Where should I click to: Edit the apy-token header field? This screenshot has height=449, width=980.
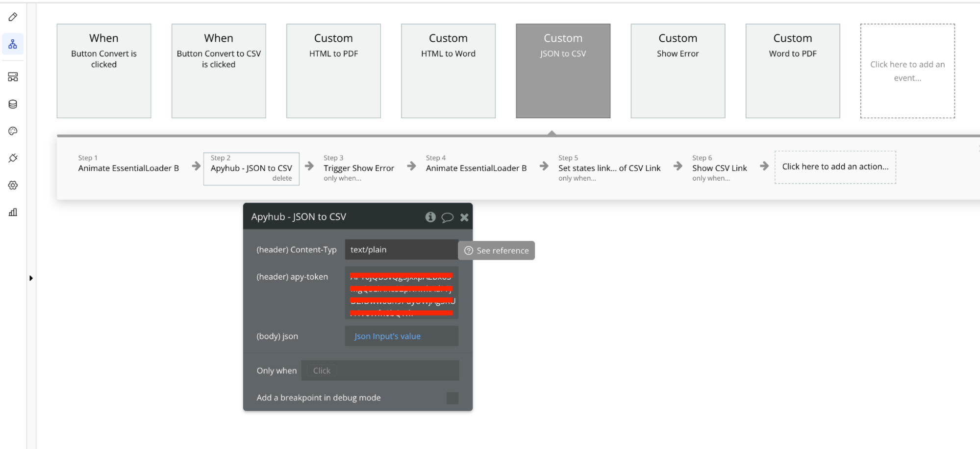(x=402, y=293)
